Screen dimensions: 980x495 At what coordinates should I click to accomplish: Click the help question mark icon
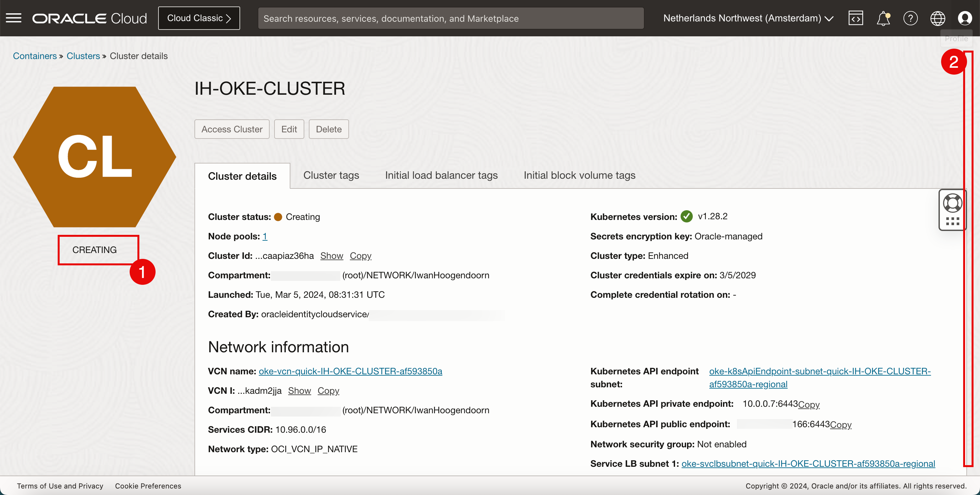[910, 18]
